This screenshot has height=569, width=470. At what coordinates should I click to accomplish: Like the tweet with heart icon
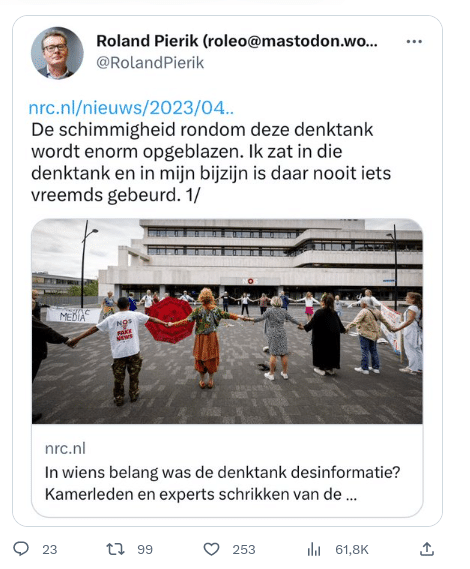[211, 549]
